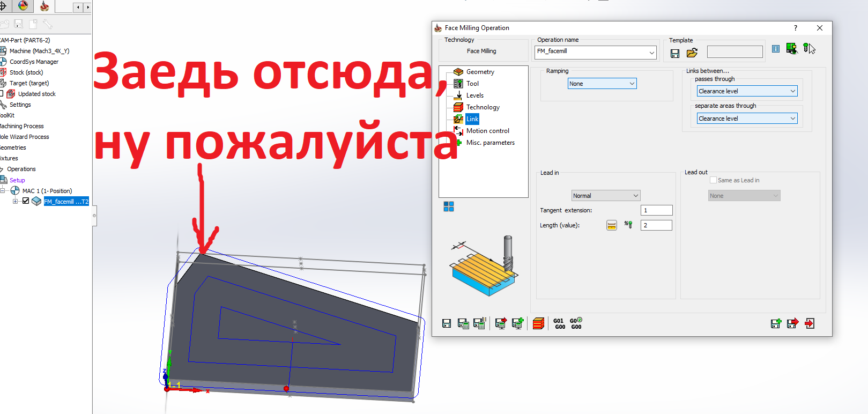Open Motion control page

tap(487, 131)
